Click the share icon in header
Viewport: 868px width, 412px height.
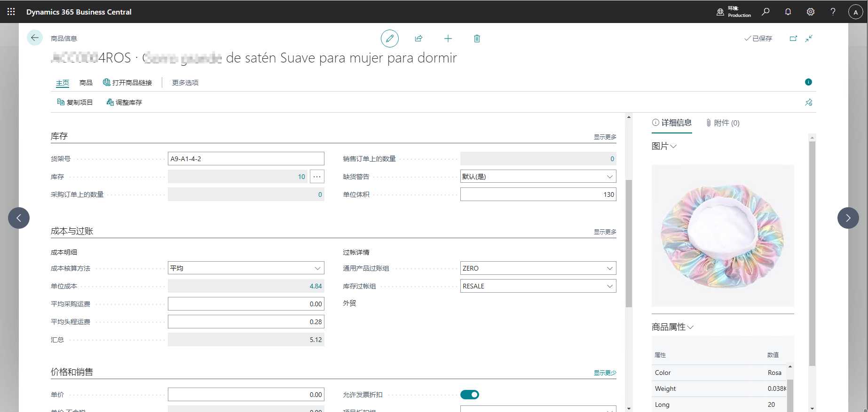pos(418,39)
